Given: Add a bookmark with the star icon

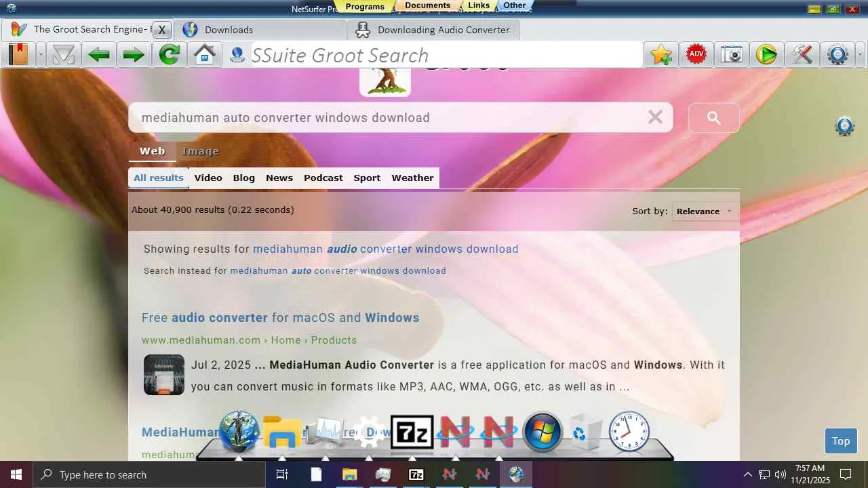Looking at the screenshot, I should coord(661,55).
